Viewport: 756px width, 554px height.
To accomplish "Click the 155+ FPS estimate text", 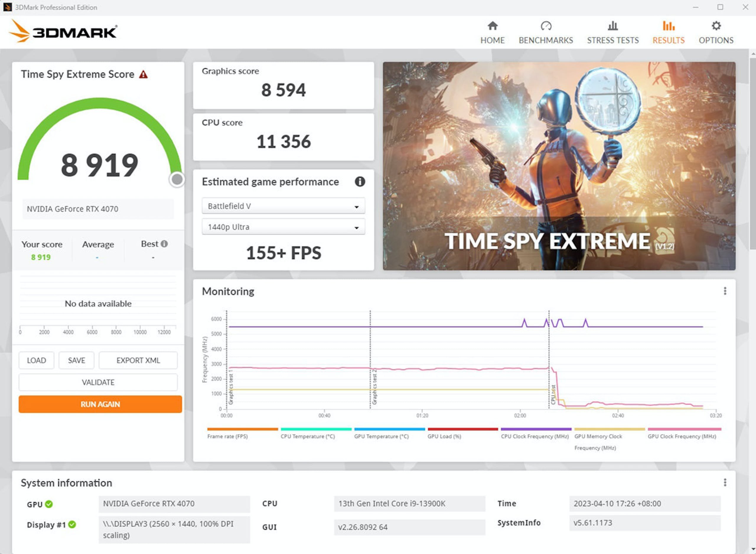I will (283, 253).
